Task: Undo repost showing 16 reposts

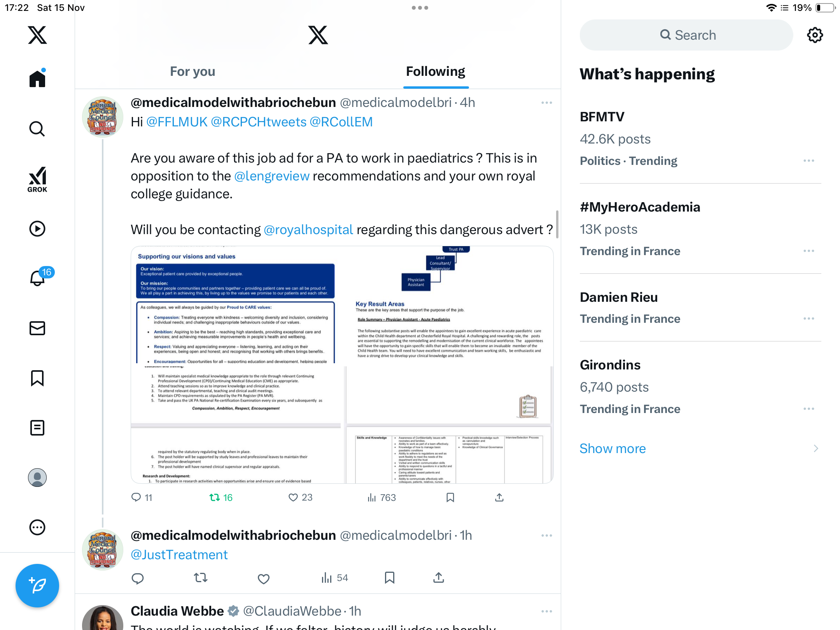Action: click(x=221, y=497)
